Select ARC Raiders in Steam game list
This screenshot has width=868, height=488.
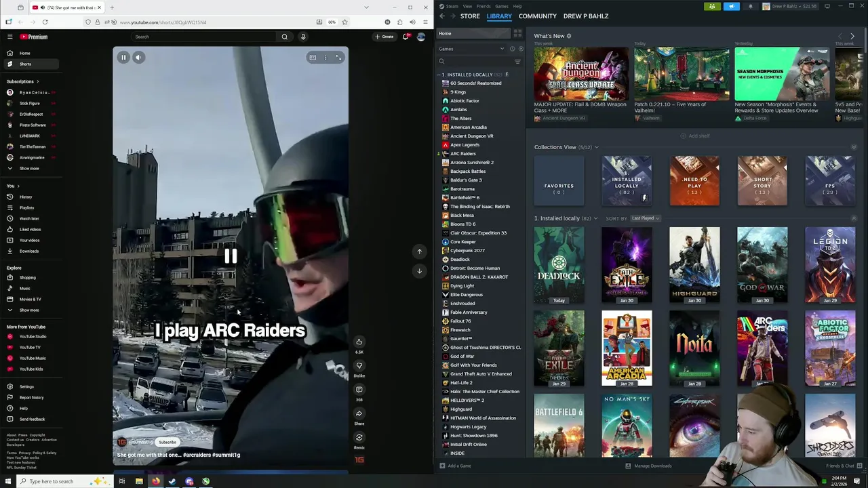coord(463,154)
